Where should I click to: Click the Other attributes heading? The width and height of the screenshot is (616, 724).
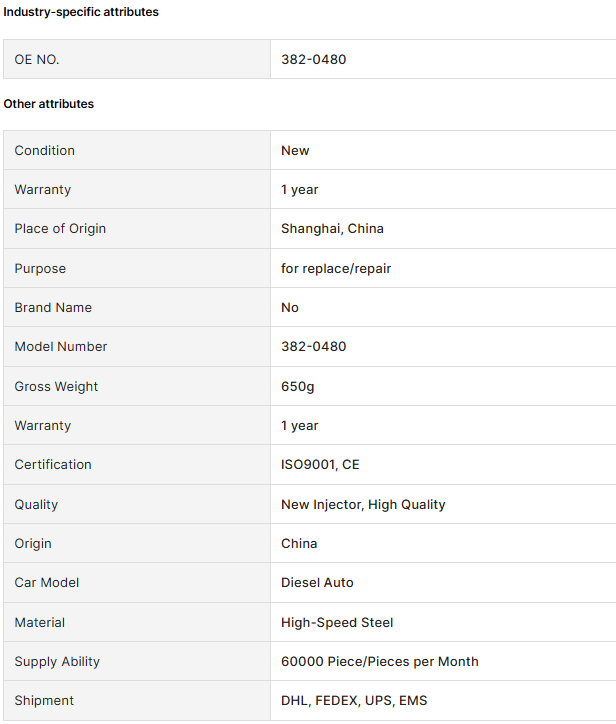48,104
